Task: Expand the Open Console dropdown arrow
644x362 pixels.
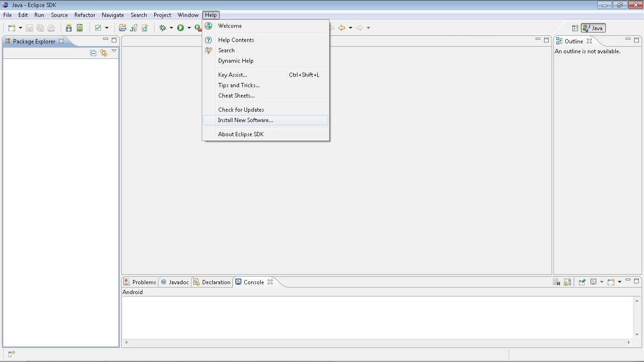Action: coord(619,282)
